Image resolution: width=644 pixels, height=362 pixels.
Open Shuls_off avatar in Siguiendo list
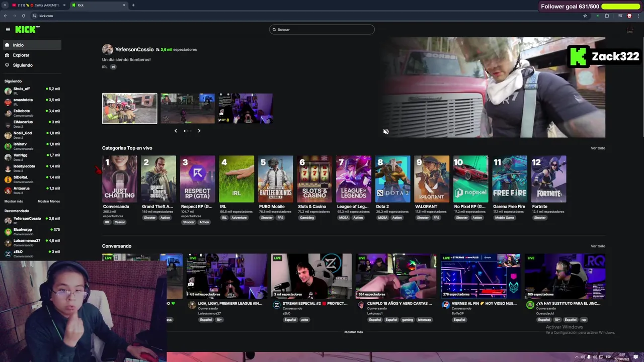click(8, 91)
